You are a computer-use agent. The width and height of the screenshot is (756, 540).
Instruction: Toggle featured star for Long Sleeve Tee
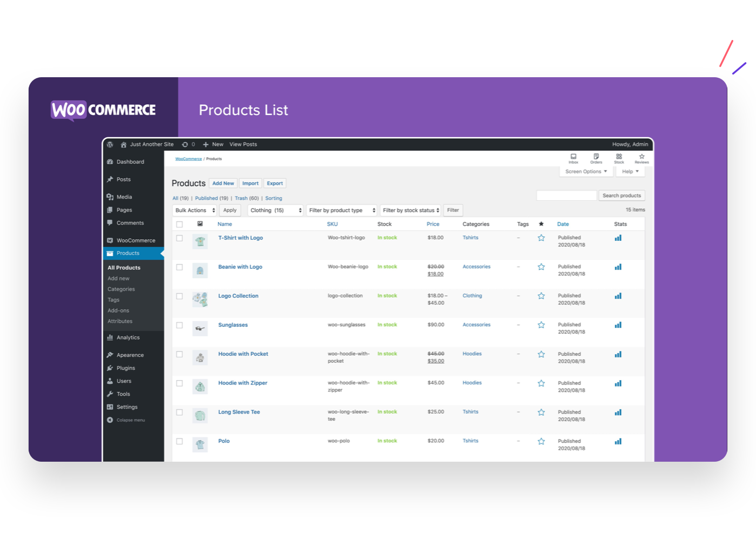point(541,413)
